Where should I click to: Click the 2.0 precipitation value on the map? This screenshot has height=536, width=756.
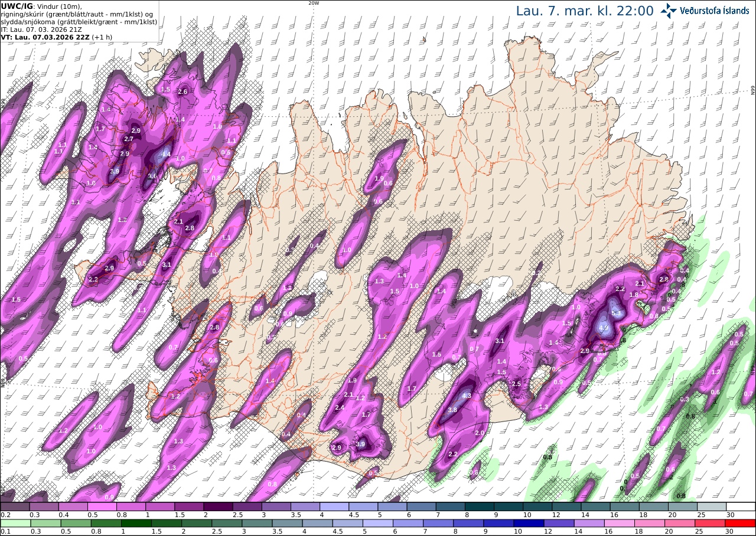click(480, 433)
